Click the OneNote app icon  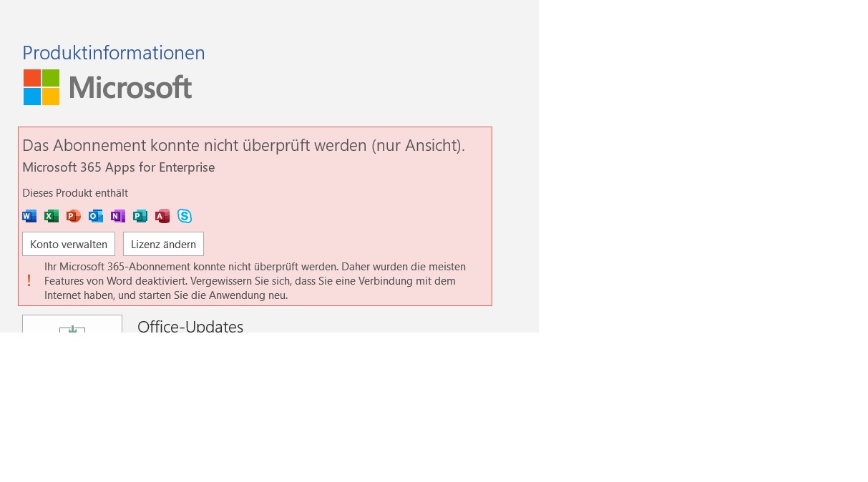click(x=118, y=216)
